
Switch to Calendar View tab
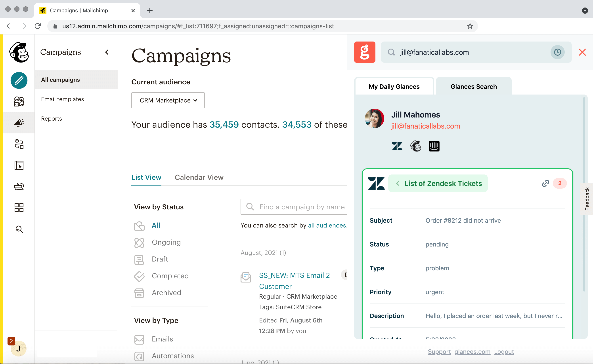tap(199, 177)
